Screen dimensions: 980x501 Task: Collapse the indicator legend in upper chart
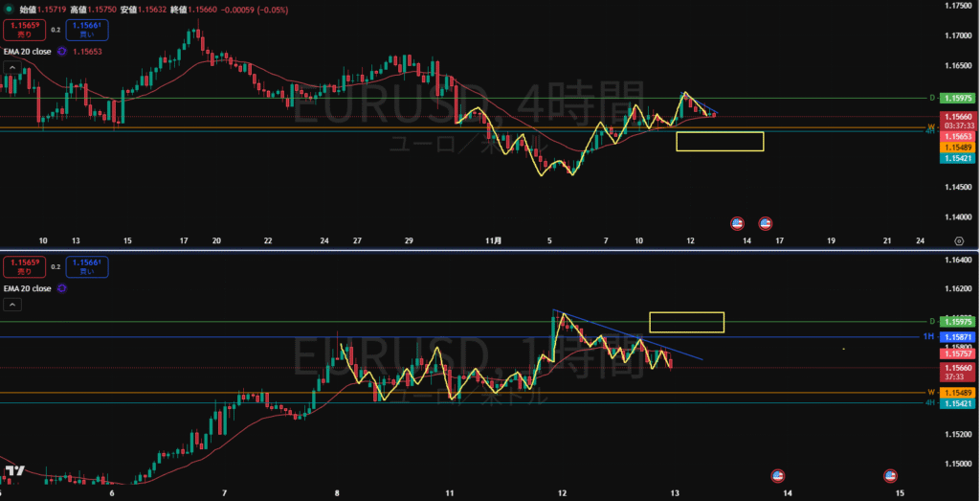pyautogui.click(x=12, y=68)
